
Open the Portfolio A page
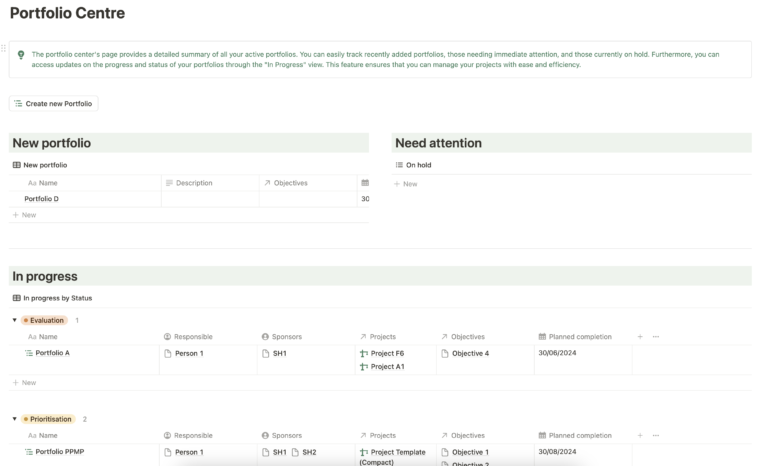click(52, 354)
